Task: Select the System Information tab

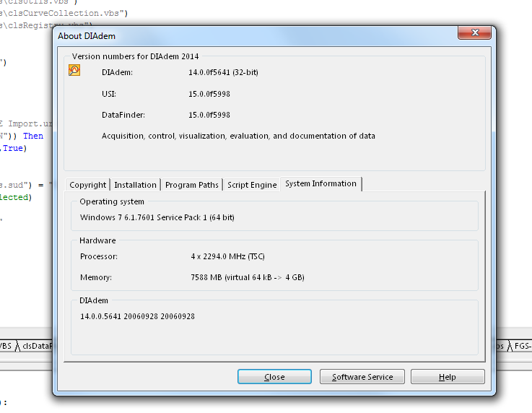Action: [321, 183]
